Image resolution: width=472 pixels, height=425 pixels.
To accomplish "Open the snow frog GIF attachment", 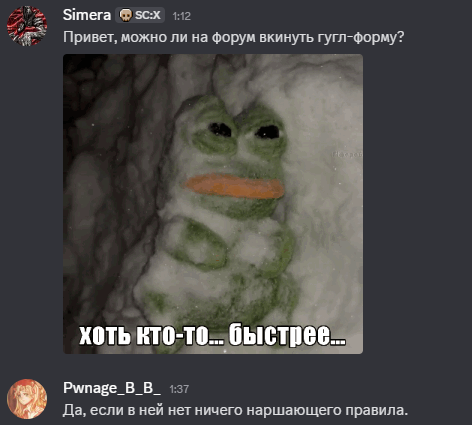I will (213, 204).
